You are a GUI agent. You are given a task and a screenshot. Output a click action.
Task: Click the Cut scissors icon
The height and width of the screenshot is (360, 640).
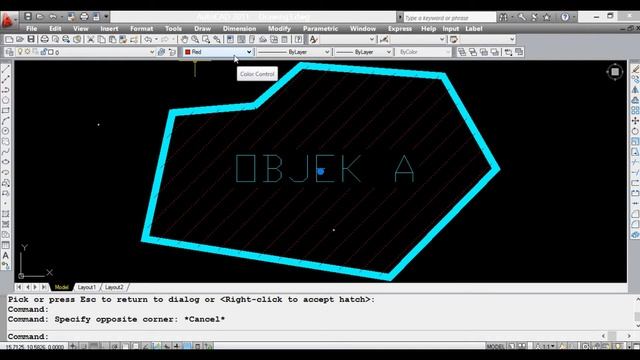pyautogui.click(x=91, y=40)
